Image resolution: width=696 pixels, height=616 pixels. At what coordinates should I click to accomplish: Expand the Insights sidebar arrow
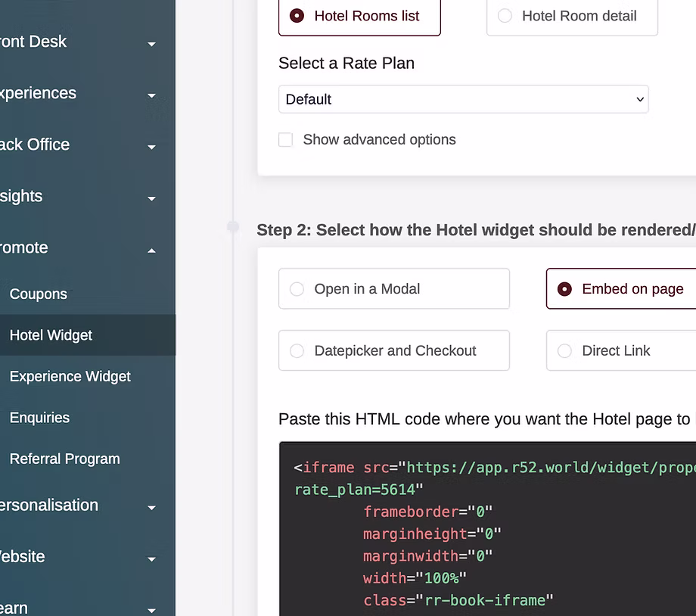(151, 198)
